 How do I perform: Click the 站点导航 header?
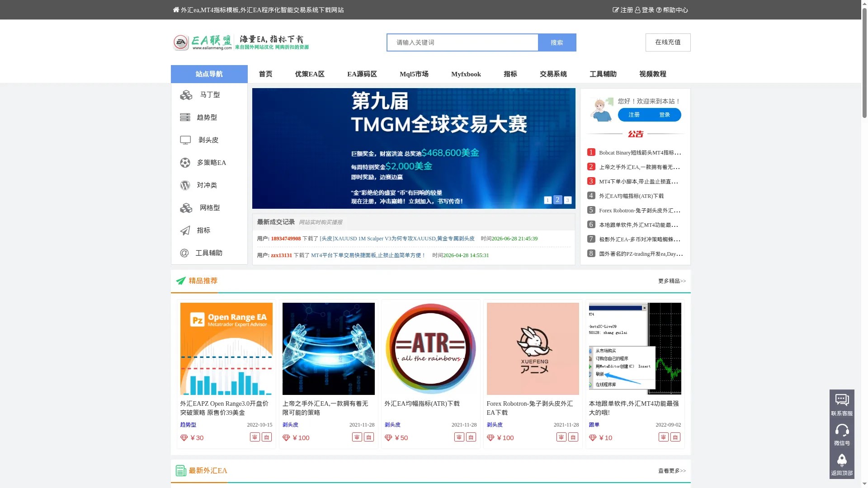[x=209, y=74]
